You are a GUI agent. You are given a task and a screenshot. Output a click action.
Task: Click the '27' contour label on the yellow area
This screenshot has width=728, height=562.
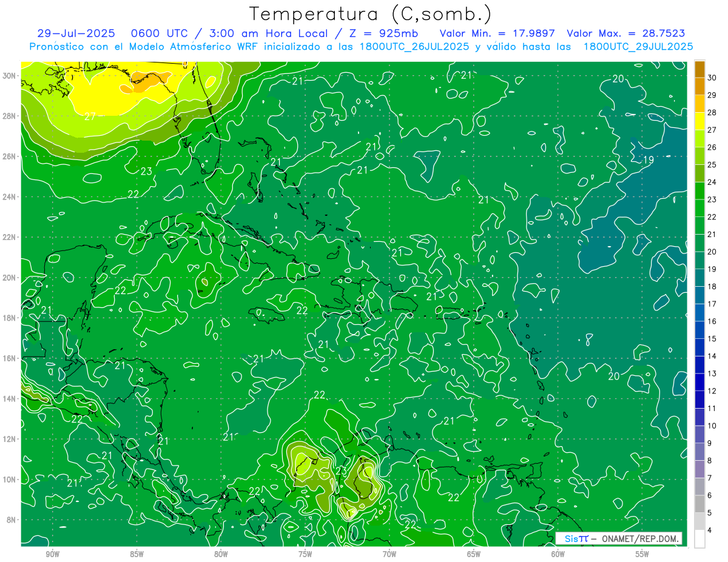point(89,116)
